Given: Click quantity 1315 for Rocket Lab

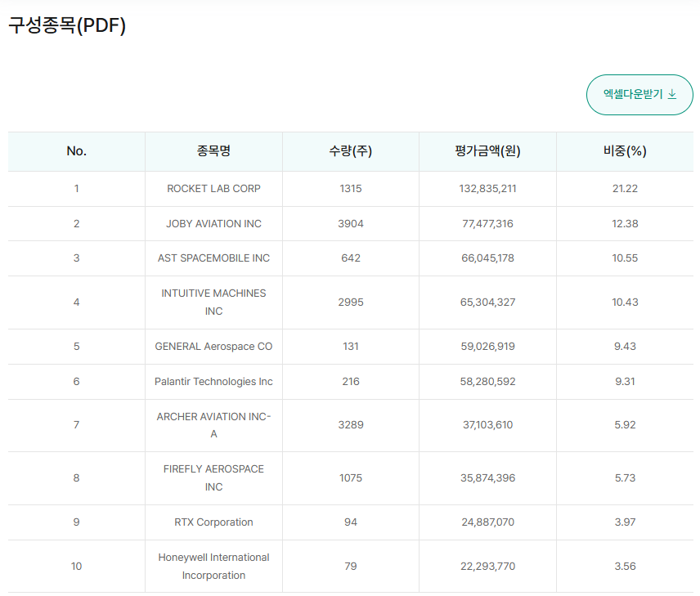Looking at the screenshot, I should (351, 188).
